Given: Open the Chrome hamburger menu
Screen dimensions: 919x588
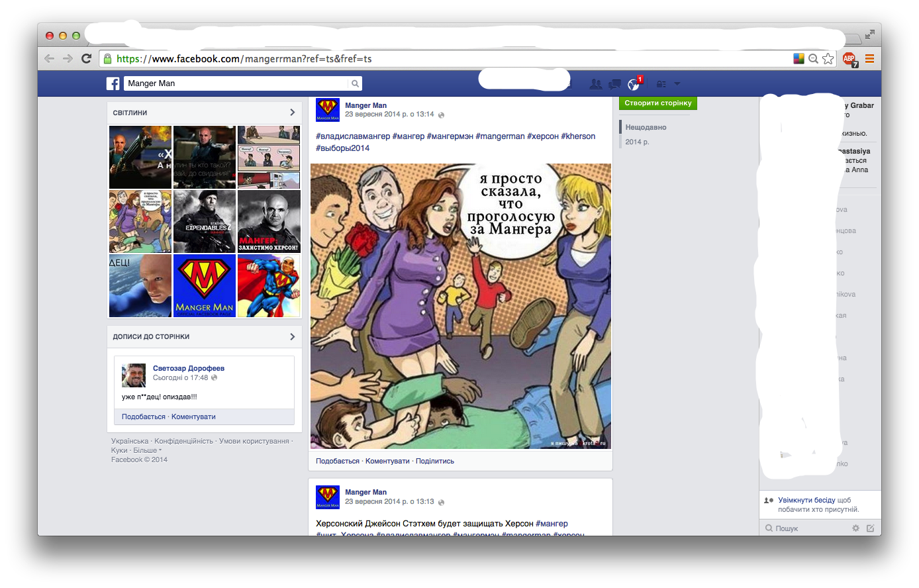Looking at the screenshot, I should (869, 58).
